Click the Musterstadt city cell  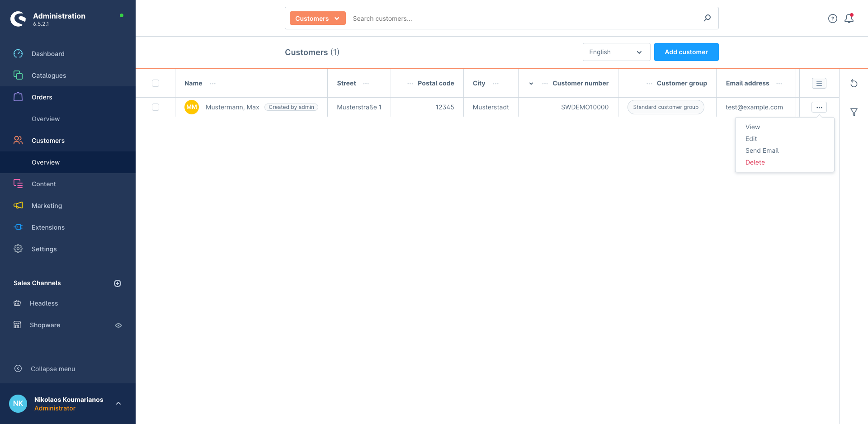click(491, 107)
